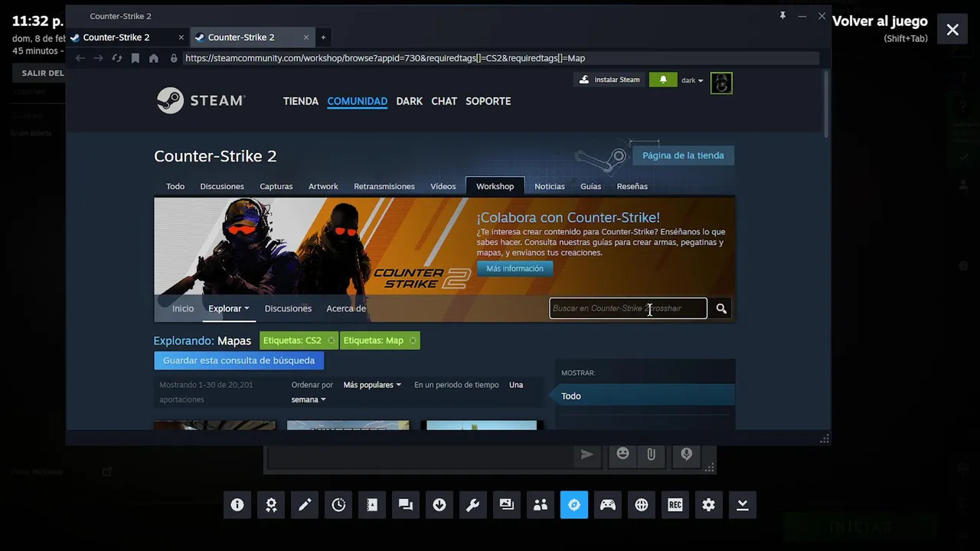Viewport: 980px width, 551px height.
Task: Collapse the overlay toolbar with the underlined down arrow
Action: 743,505
